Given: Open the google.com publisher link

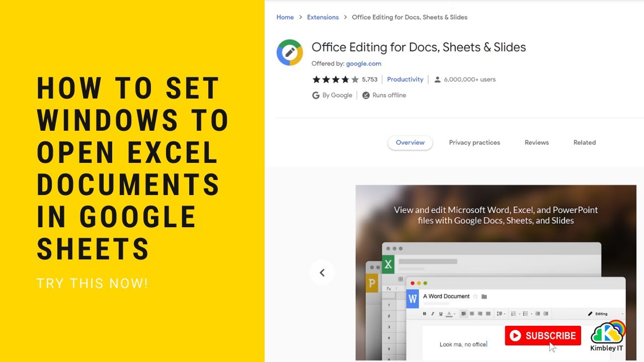Looking at the screenshot, I should (x=364, y=64).
